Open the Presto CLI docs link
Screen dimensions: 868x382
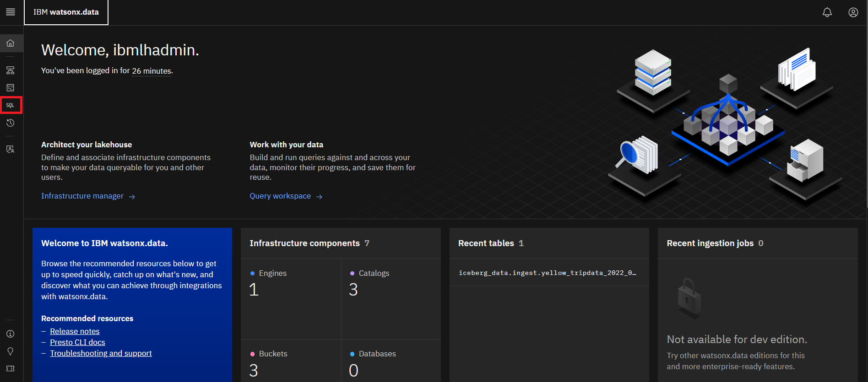click(x=77, y=342)
